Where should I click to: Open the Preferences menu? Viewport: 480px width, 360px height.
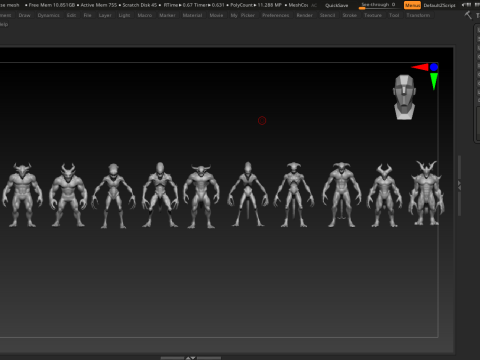point(276,15)
